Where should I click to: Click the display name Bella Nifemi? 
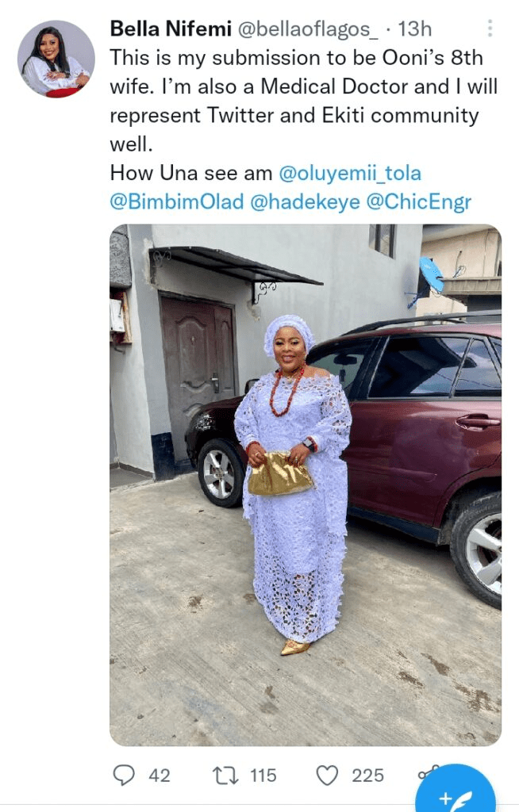coord(167,29)
